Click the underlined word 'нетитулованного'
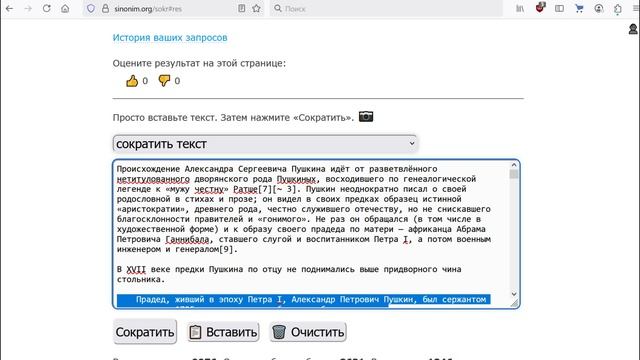The height and width of the screenshot is (360, 640). (x=153, y=179)
